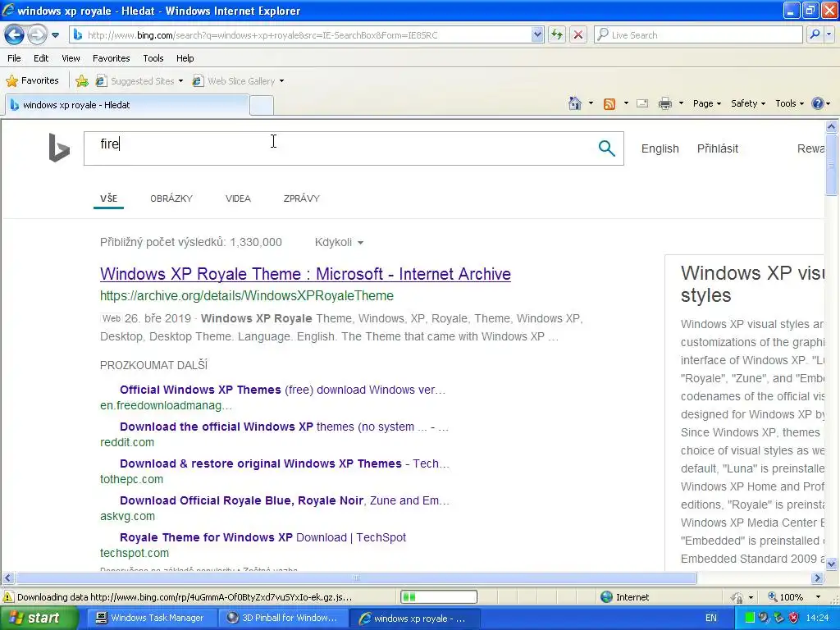Image resolution: width=840 pixels, height=630 pixels.
Task: Click the Read Mail icon
Action: pyautogui.click(x=642, y=103)
